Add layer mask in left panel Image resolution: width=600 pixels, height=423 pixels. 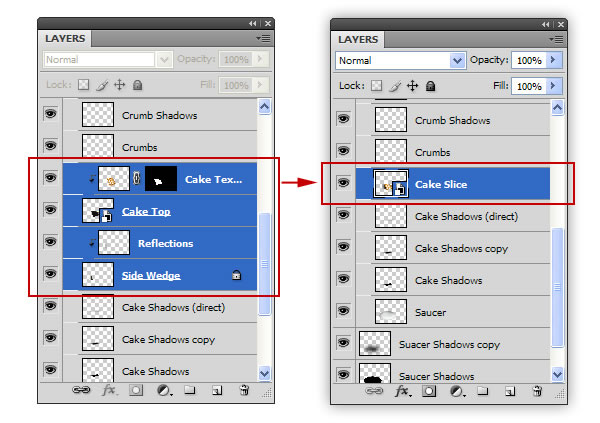136,390
